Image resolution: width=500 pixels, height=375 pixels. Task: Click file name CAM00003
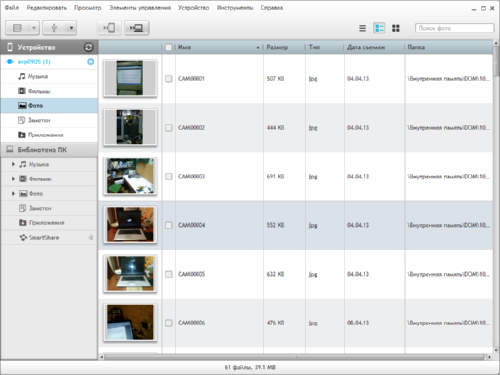pyautogui.click(x=191, y=176)
